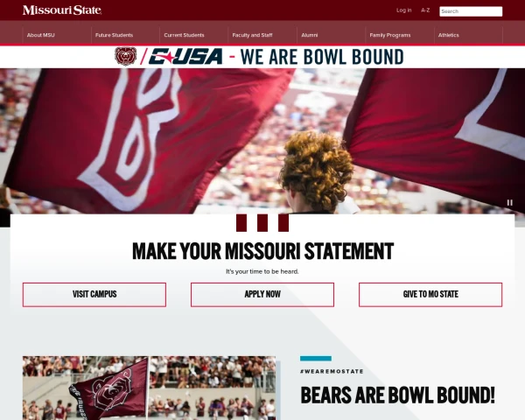Screen dimensions: 525x420
Task: Go to the Athletics section
Action: click(449, 35)
